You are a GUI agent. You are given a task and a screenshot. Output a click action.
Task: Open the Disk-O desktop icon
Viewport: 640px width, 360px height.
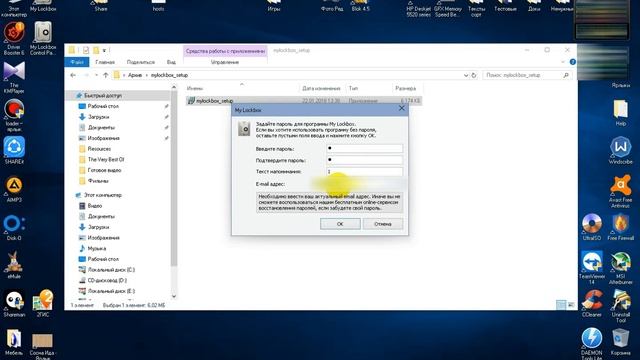(x=14, y=227)
